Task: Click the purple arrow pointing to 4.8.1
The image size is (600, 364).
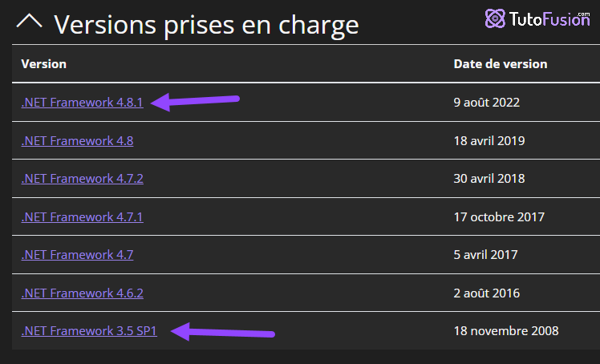Action: pos(195,102)
